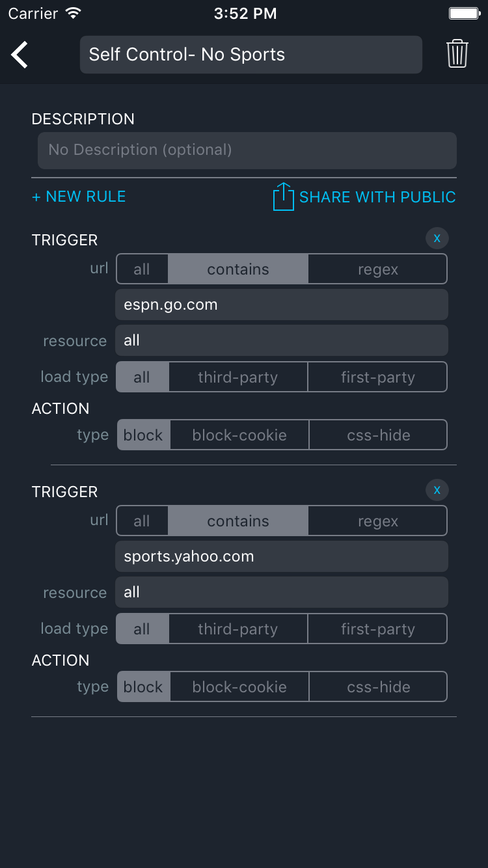Choose css-hide action for the first rule
This screenshot has height=868, width=488.
point(378,435)
